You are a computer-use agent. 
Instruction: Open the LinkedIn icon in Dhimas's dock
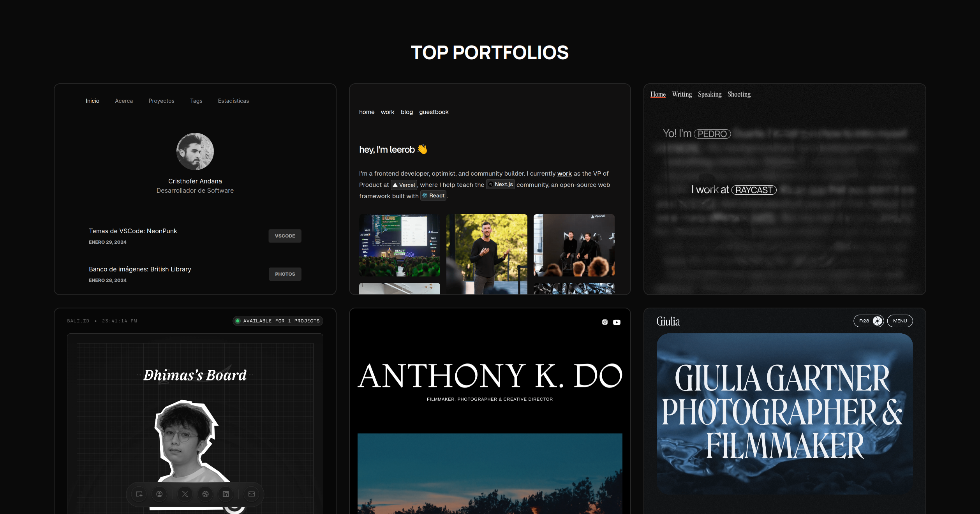click(x=226, y=494)
